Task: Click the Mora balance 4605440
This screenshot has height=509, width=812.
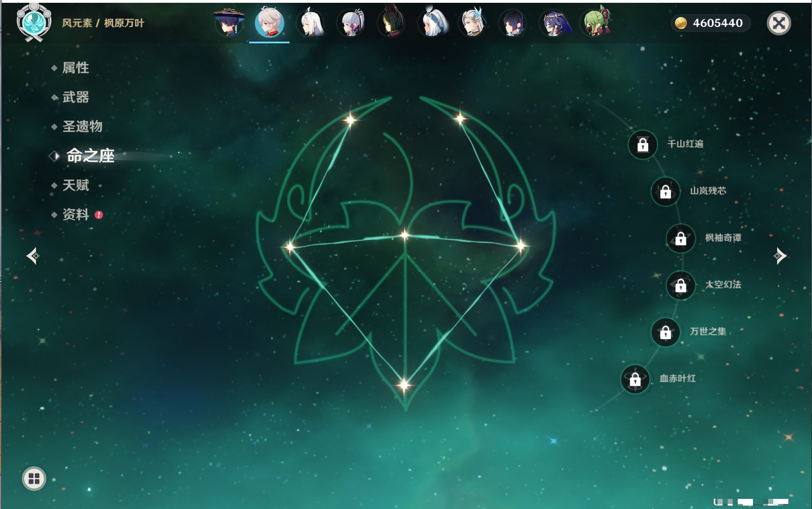Action: pyautogui.click(x=718, y=23)
